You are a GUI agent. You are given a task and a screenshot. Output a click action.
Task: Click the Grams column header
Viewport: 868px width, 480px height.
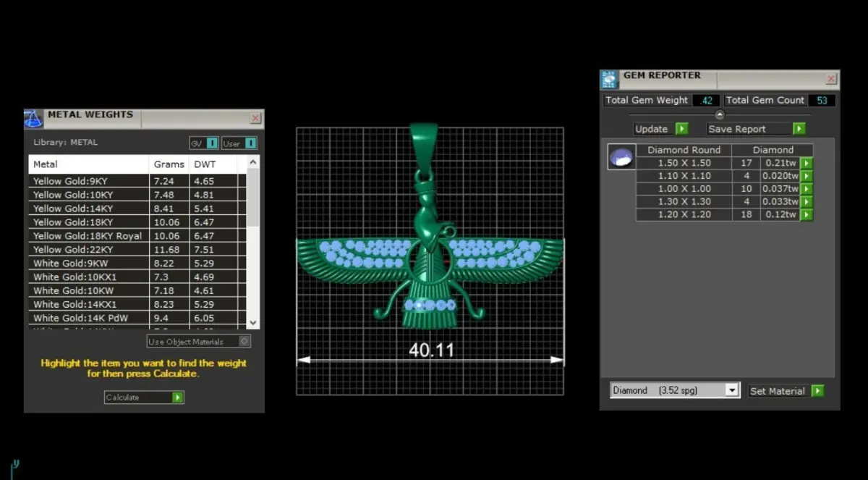(169, 164)
